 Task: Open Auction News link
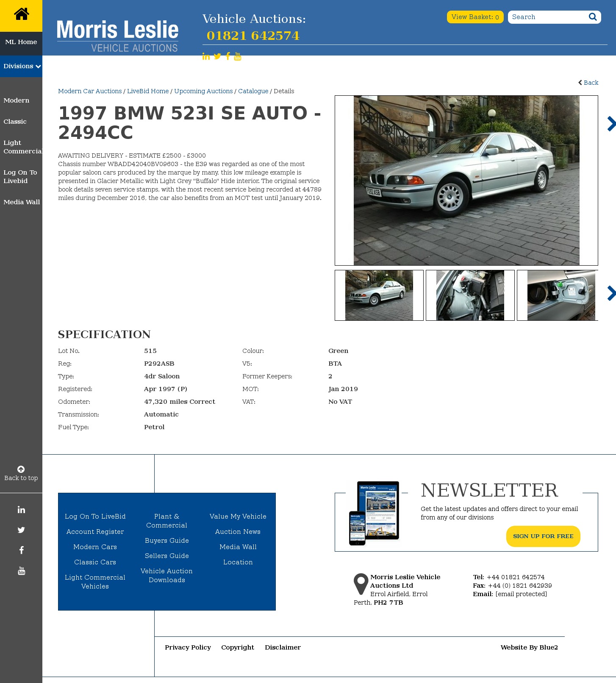(x=238, y=532)
